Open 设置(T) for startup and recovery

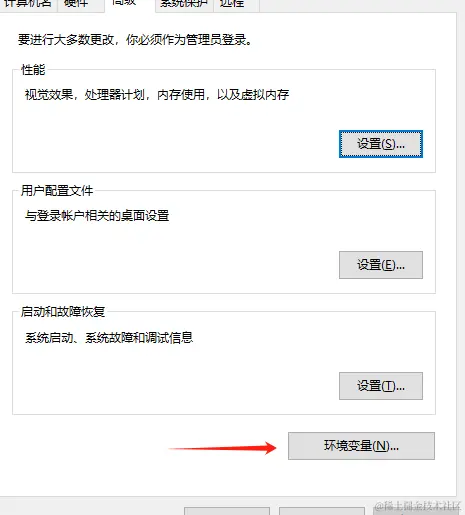[x=381, y=386]
